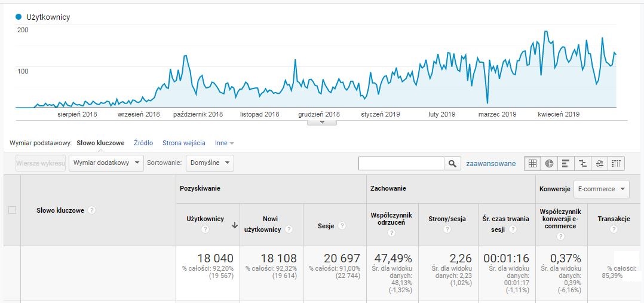The height and width of the screenshot is (303, 644).
Task: Expand the Inne dimension dropdown
Action: [224, 143]
